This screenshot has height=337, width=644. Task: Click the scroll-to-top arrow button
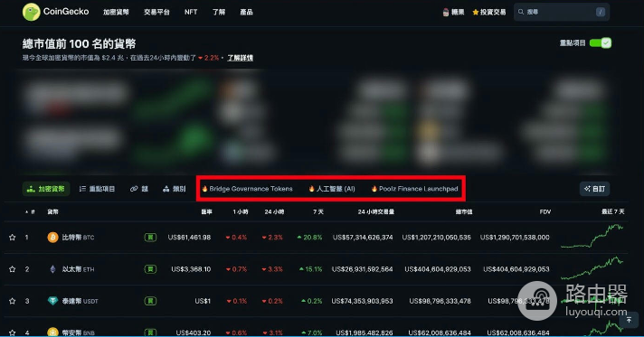[629, 320]
